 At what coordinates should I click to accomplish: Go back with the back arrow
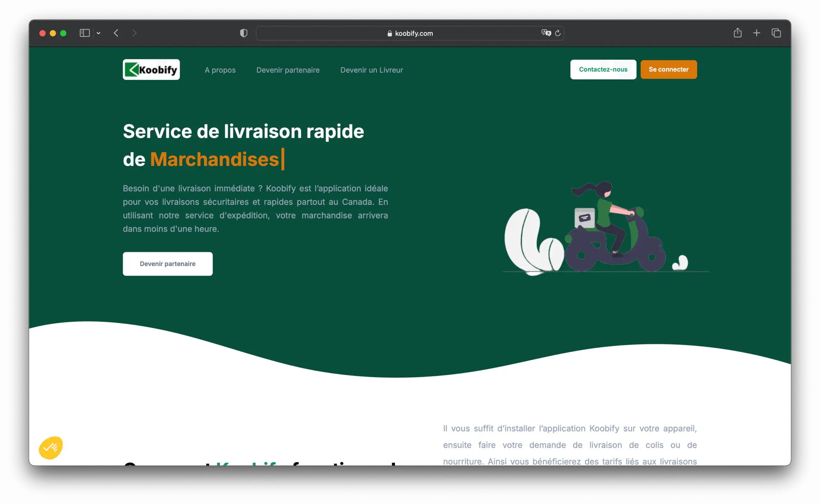click(x=116, y=33)
